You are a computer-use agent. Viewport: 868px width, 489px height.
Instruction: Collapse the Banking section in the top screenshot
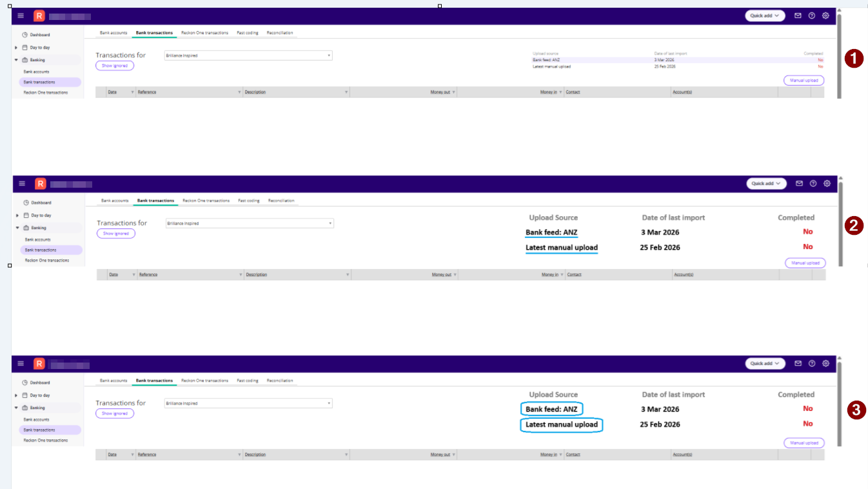[x=17, y=60]
